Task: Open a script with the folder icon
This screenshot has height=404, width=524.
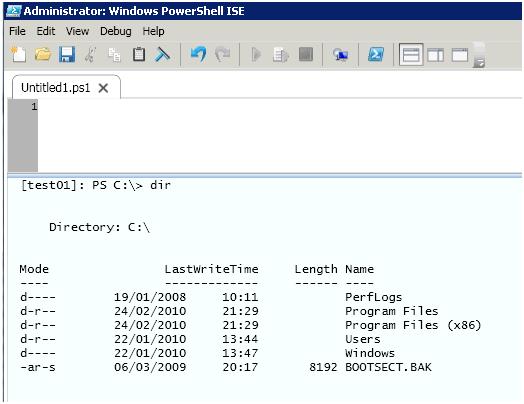Action: point(43,54)
